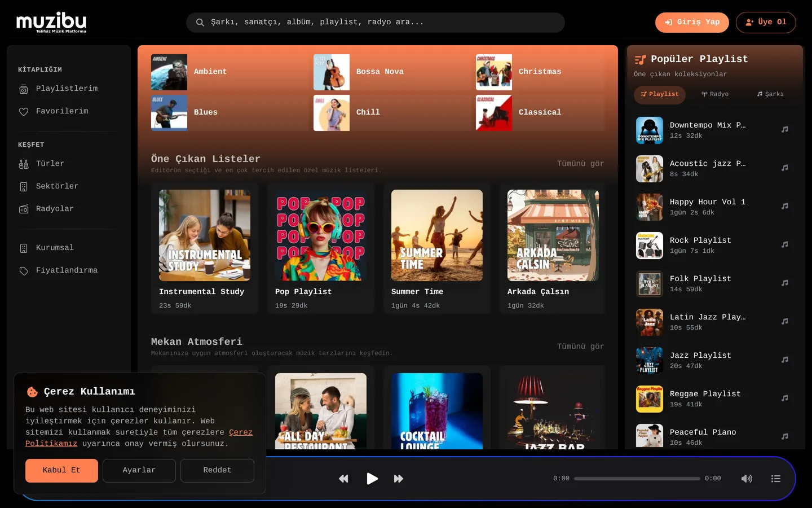Focus the search input field
This screenshot has height=508, width=812.
[376, 23]
